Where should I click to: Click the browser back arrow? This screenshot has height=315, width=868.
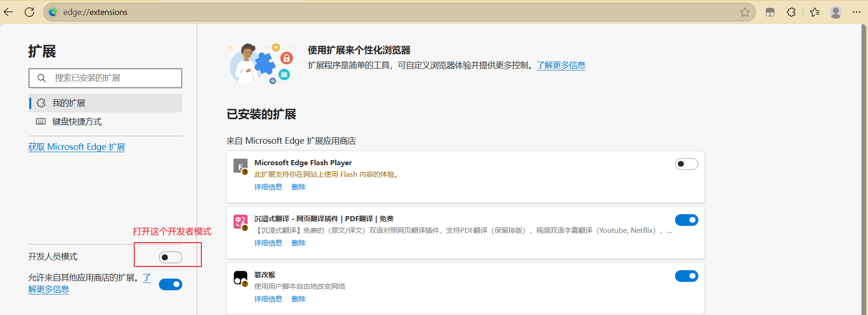click(x=8, y=12)
